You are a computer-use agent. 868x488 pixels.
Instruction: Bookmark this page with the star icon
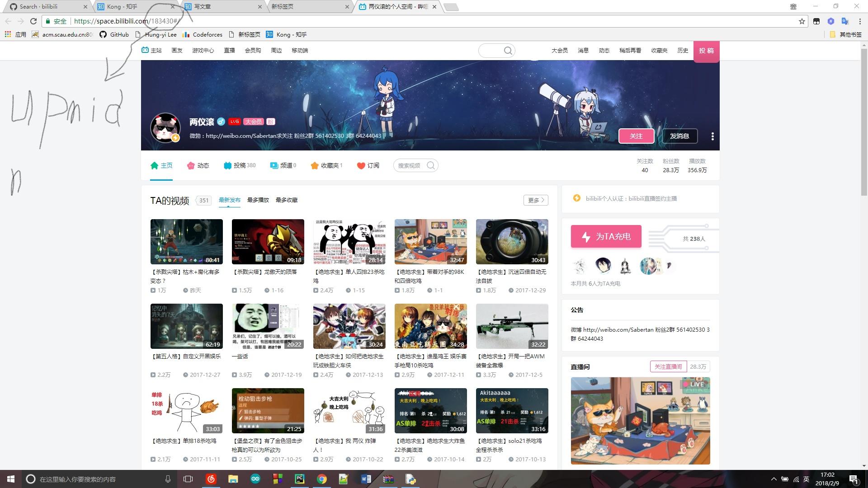point(802,21)
